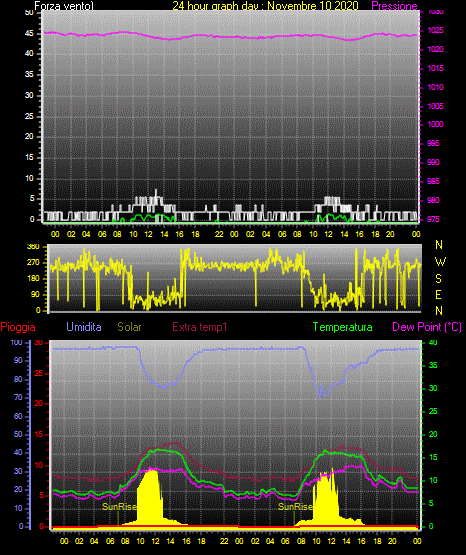Click the E wind direction label
The image size is (466, 555).
[x=438, y=294]
